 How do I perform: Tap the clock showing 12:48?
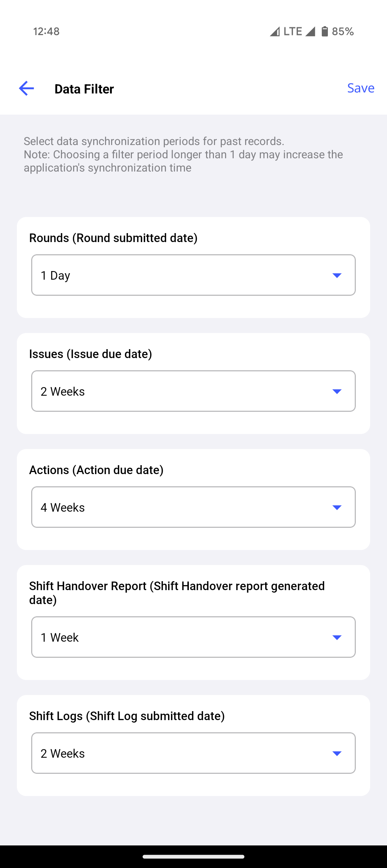46,32
